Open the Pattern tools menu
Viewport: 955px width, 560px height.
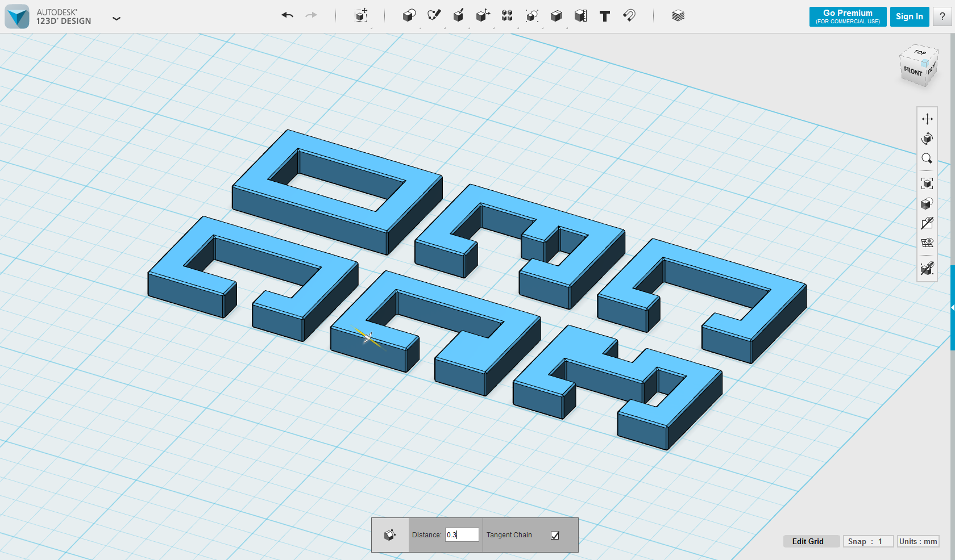coord(507,16)
